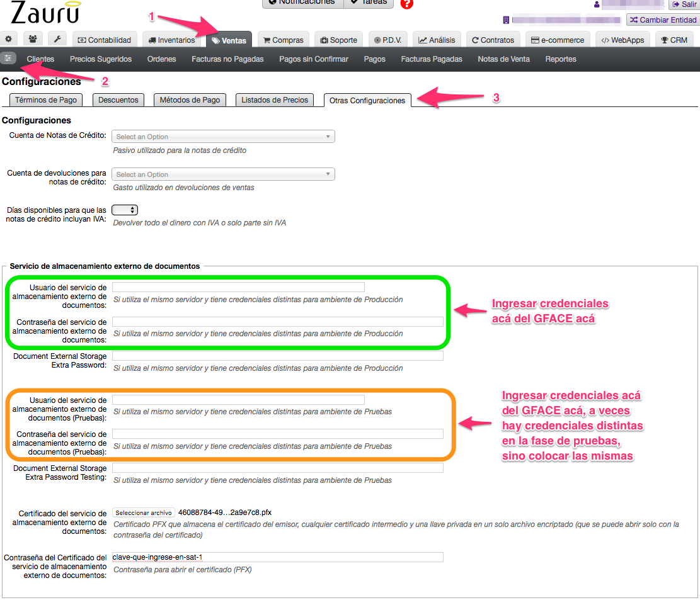The image size is (700, 600).
Task: Click the Zauru logo
Action: tap(45, 12)
